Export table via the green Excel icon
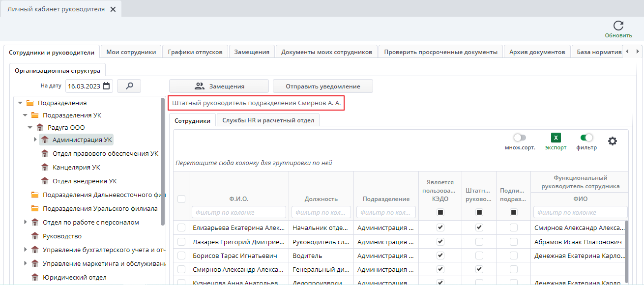The width and height of the screenshot is (644, 285). [556, 138]
